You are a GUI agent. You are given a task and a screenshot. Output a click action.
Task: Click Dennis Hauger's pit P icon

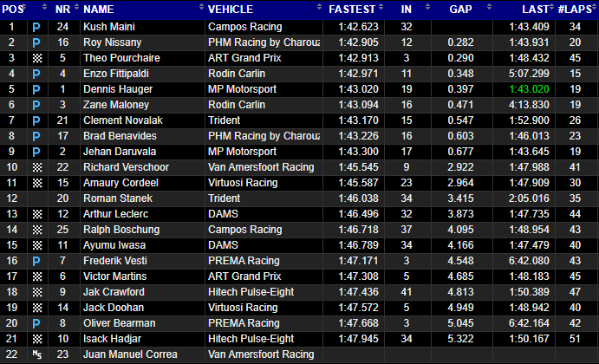coord(36,90)
